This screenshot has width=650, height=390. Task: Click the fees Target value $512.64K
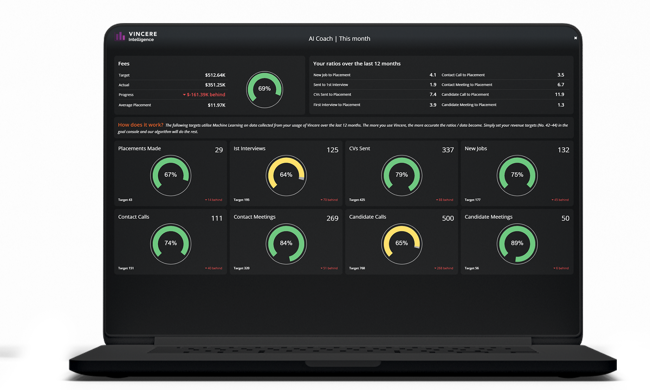pyautogui.click(x=215, y=75)
